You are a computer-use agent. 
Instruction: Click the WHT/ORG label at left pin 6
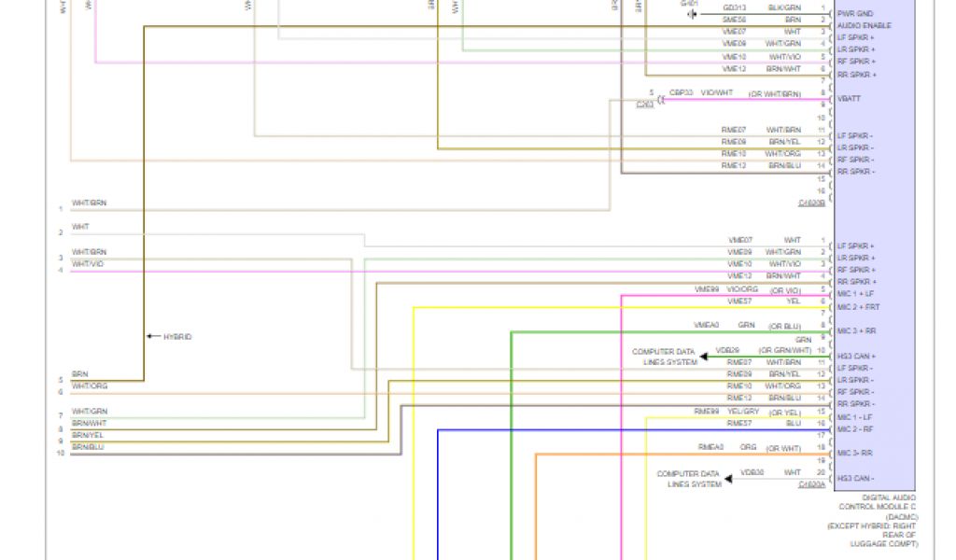90,385
